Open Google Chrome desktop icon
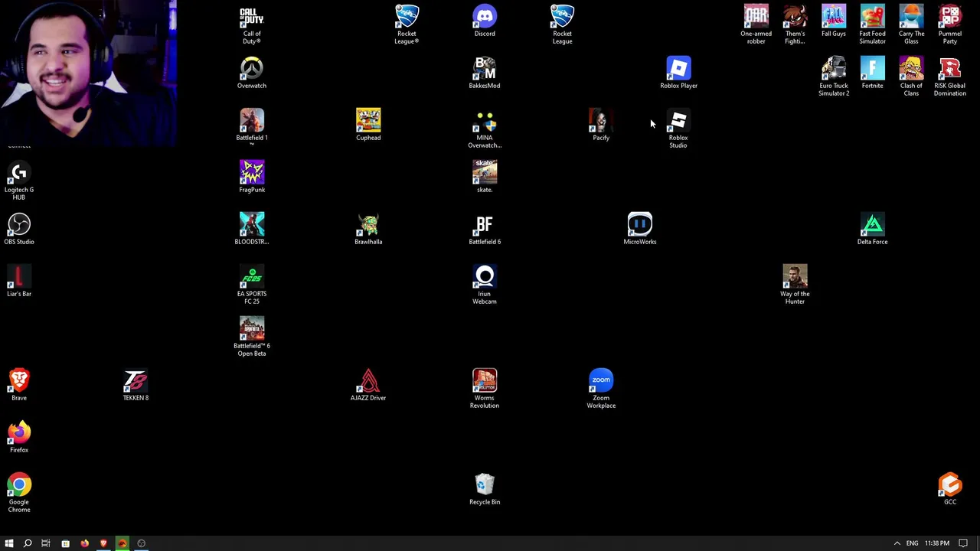Viewport: 980px width, 551px height. (x=19, y=493)
